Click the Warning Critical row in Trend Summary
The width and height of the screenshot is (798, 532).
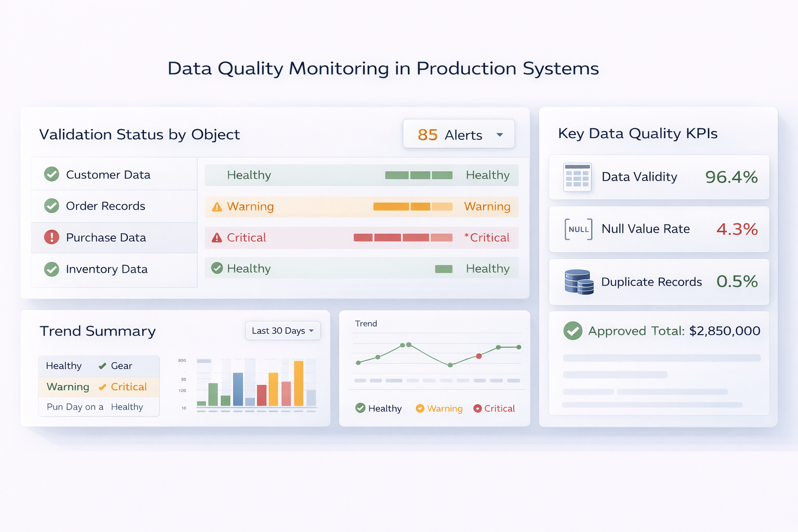(x=99, y=387)
